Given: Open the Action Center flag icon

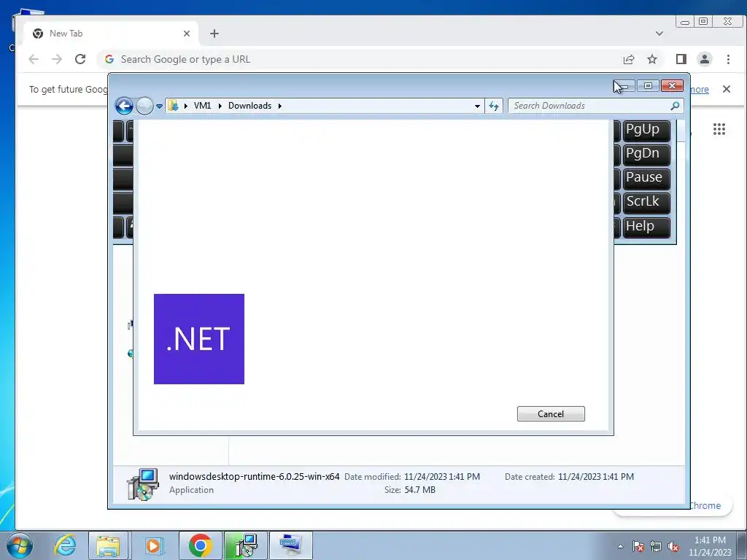Looking at the screenshot, I should tap(638, 546).
